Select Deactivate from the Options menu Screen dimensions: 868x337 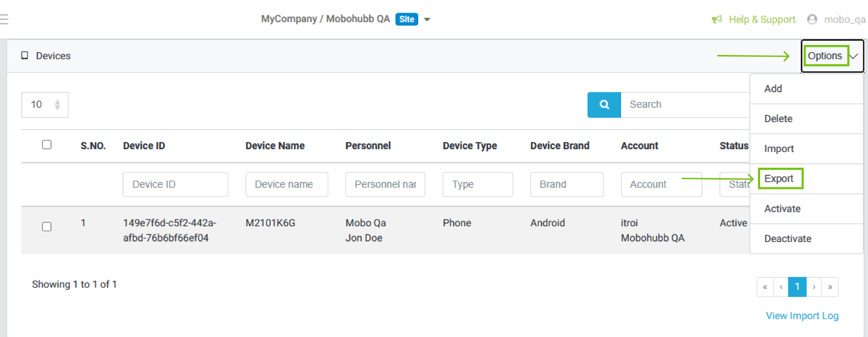tap(787, 239)
